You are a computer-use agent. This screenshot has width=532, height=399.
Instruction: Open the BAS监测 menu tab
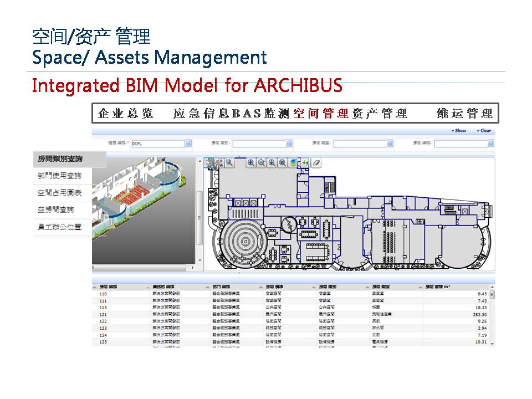pos(260,113)
